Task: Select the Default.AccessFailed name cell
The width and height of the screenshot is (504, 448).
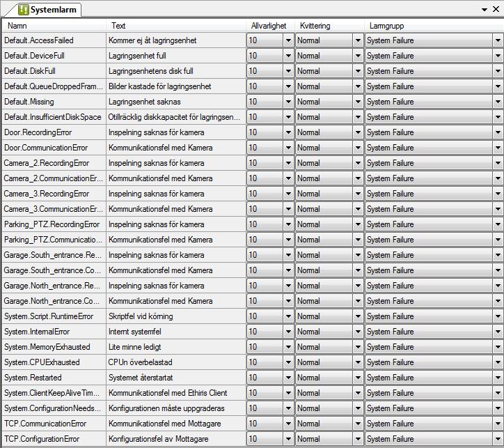Action: coord(54,40)
